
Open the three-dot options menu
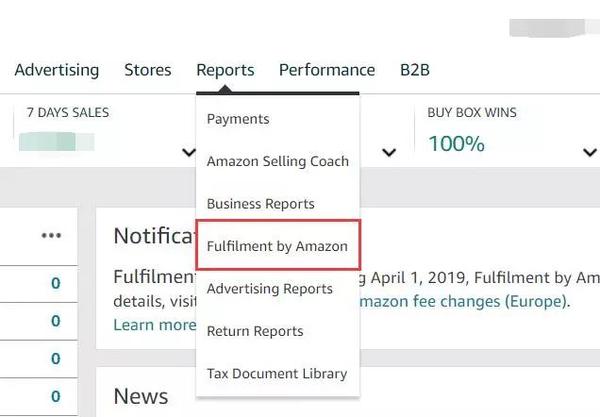tap(51, 235)
